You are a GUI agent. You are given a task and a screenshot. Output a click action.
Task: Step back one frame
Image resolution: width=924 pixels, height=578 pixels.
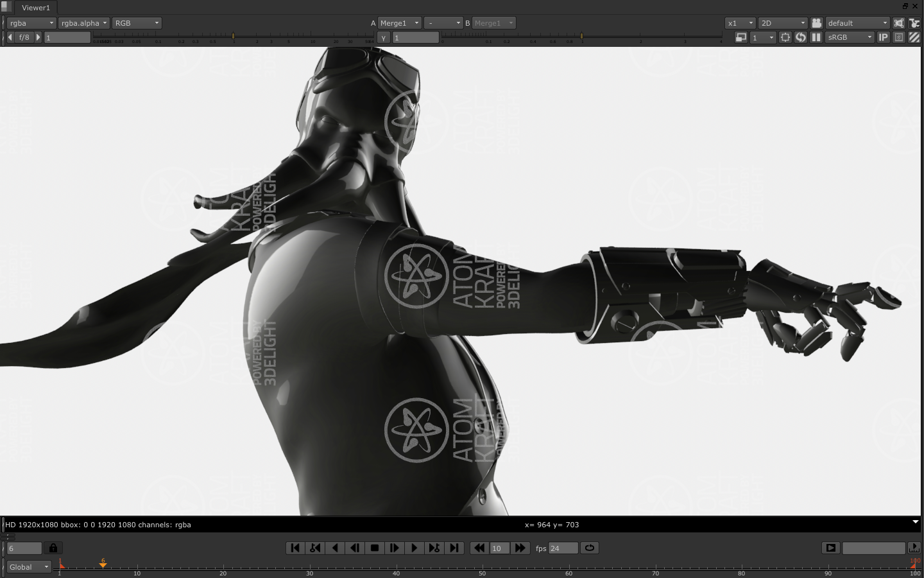pyautogui.click(x=355, y=548)
